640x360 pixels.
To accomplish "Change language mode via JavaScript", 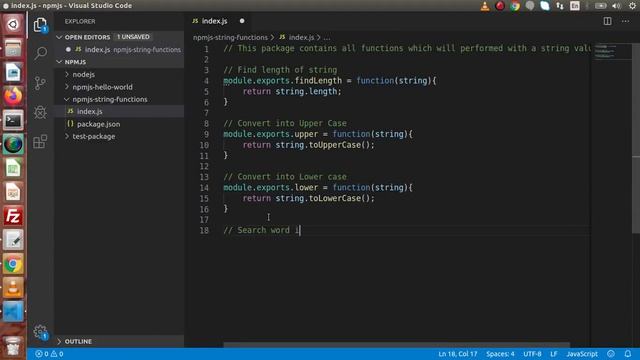I will tap(582, 354).
